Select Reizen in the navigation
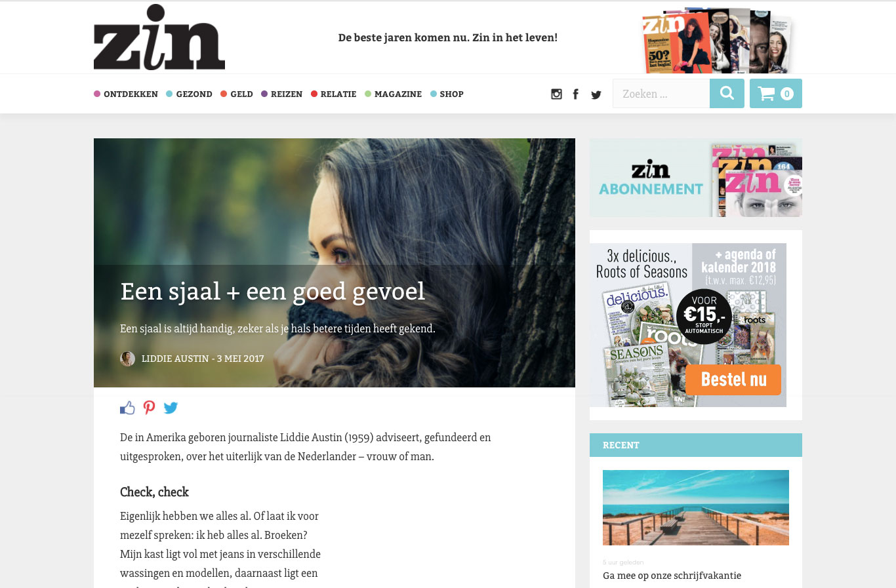This screenshot has width=896, height=588. 282,94
